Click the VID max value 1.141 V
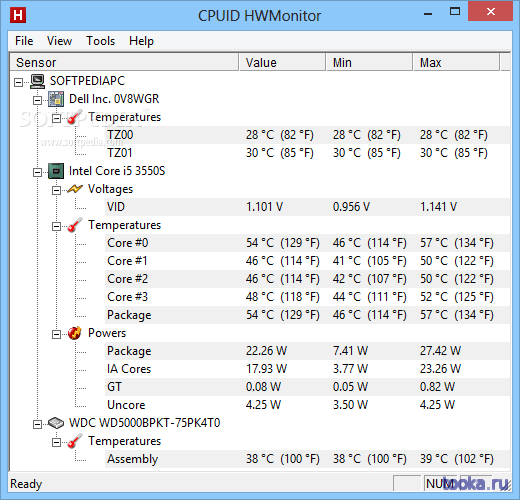The image size is (520, 500). pos(438,207)
